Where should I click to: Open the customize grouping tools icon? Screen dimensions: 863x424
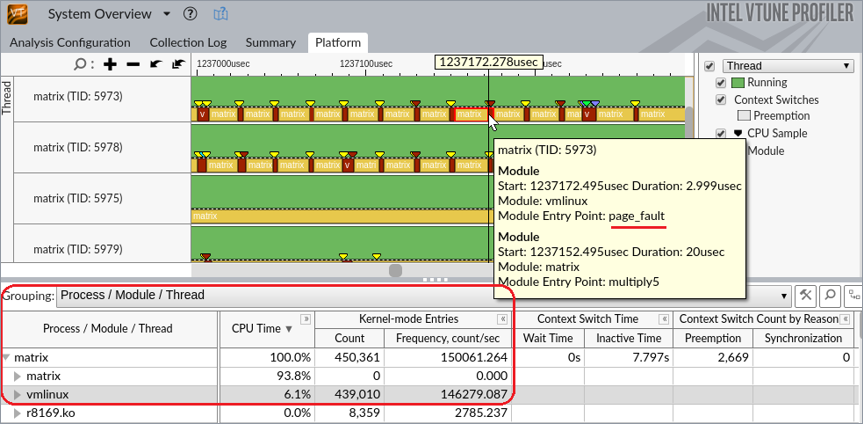[806, 296]
